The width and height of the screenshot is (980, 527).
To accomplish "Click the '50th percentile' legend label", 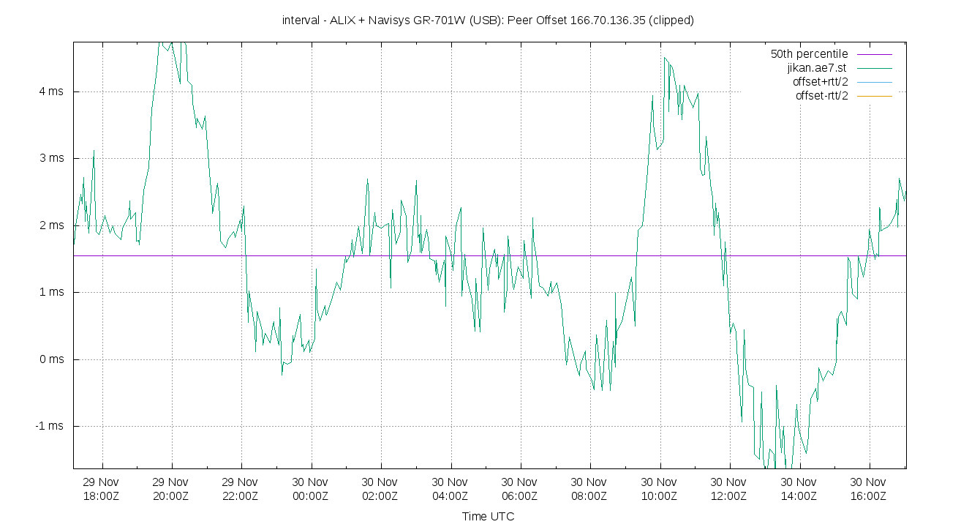I will click(x=809, y=54).
